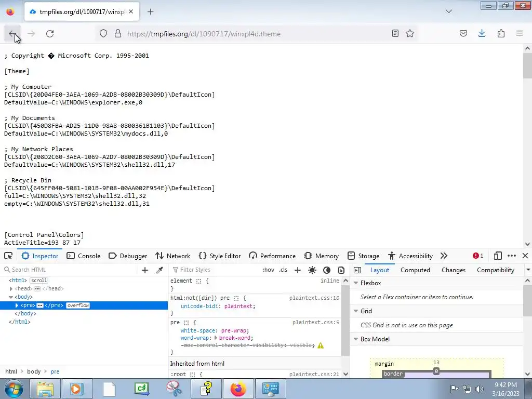Toggle the .cls class panel

pyautogui.click(x=283, y=270)
